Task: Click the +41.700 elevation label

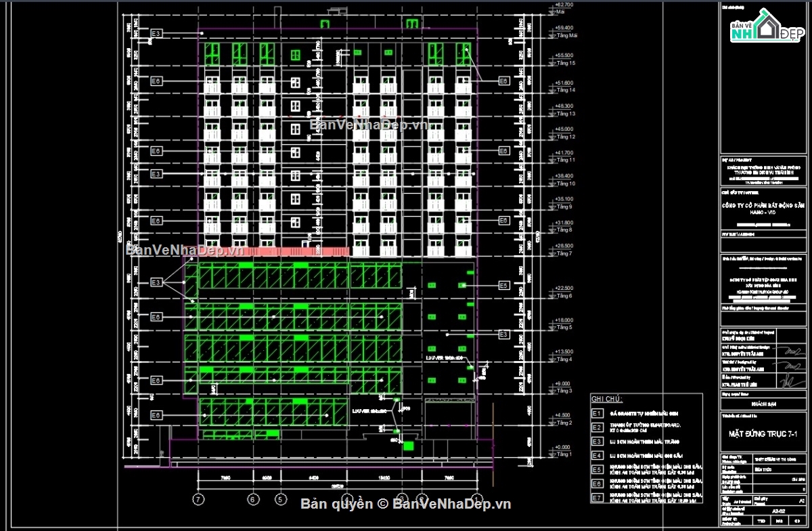Action: 565,153
